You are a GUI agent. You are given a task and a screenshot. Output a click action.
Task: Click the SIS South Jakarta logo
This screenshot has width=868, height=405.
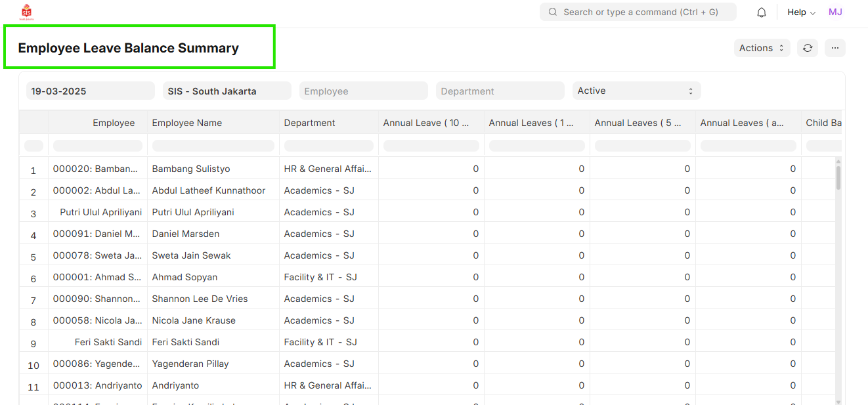pyautogui.click(x=26, y=12)
